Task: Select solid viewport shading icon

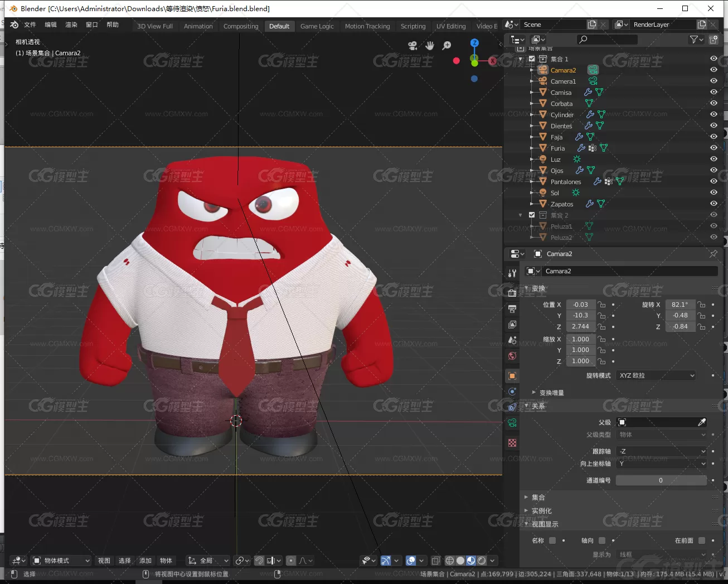Action: 460,561
